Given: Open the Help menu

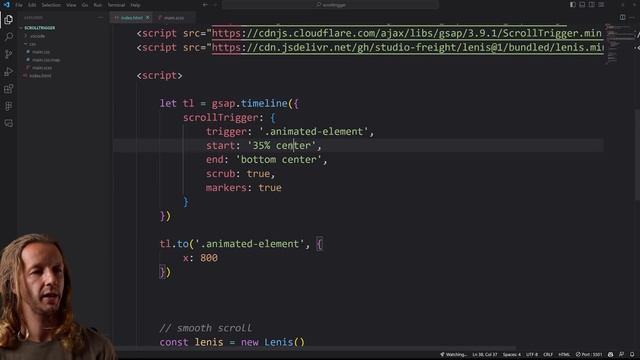Looking at the screenshot, I should click(x=136, y=5).
